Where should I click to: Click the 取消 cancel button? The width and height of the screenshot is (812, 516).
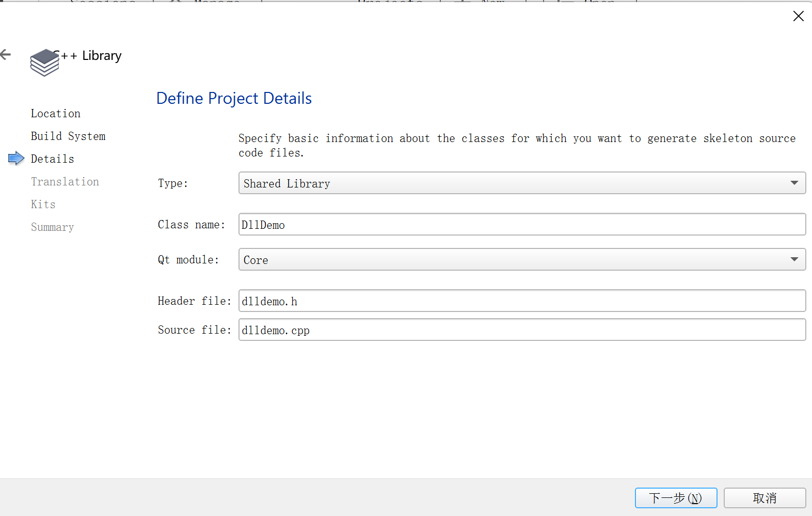coord(765,498)
